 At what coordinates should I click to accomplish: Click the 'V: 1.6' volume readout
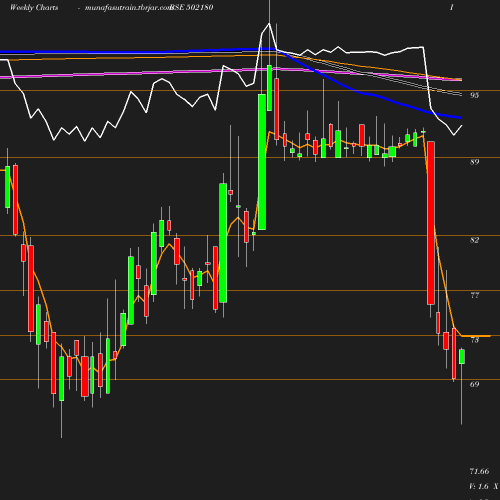click(x=479, y=486)
